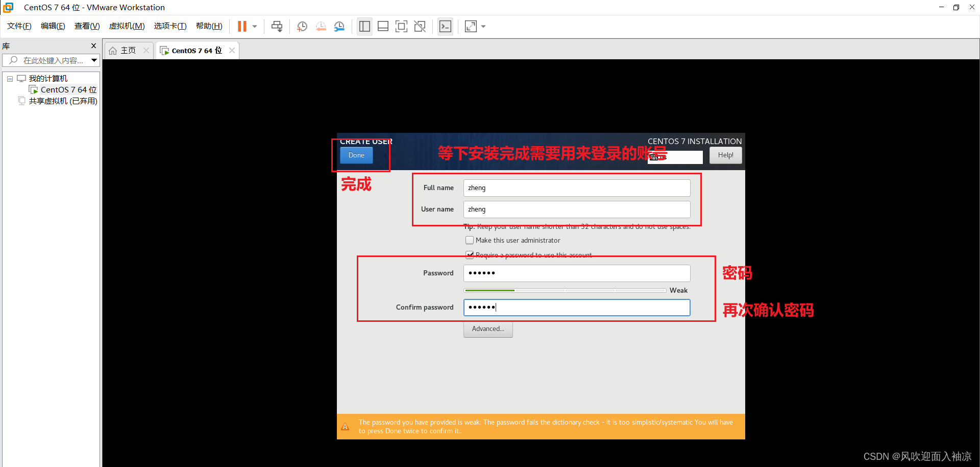The width and height of the screenshot is (980, 467).
Task: Click the warning icon in yellow banner
Action: click(346, 427)
